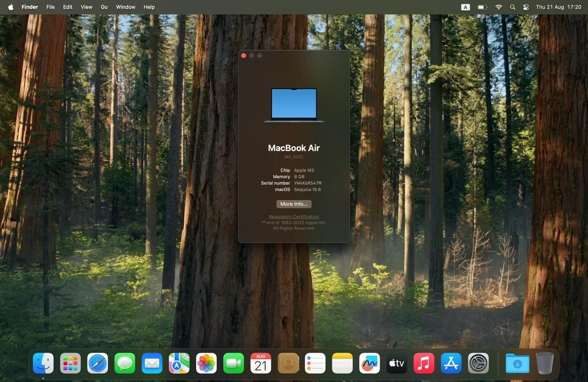Open the Finder menu
The width and height of the screenshot is (588, 382).
(30, 7)
